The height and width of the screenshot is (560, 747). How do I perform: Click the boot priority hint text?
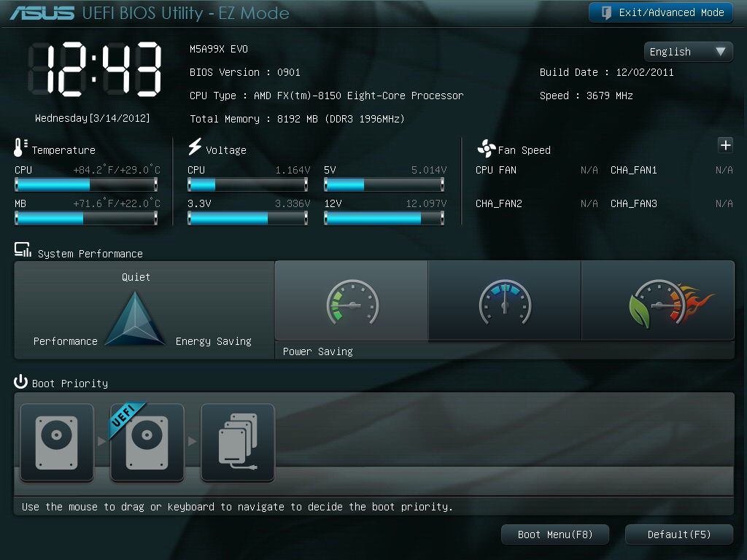coord(237,507)
